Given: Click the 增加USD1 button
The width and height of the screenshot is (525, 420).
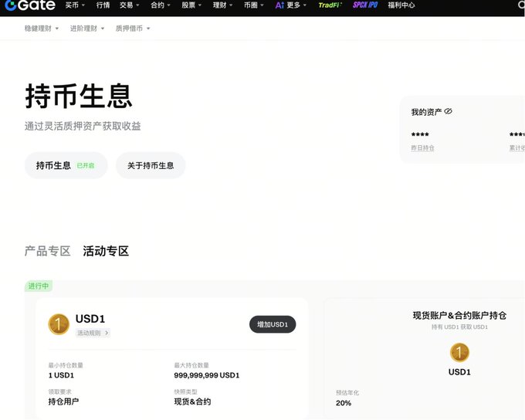Looking at the screenshot, I should coord(273,324).
